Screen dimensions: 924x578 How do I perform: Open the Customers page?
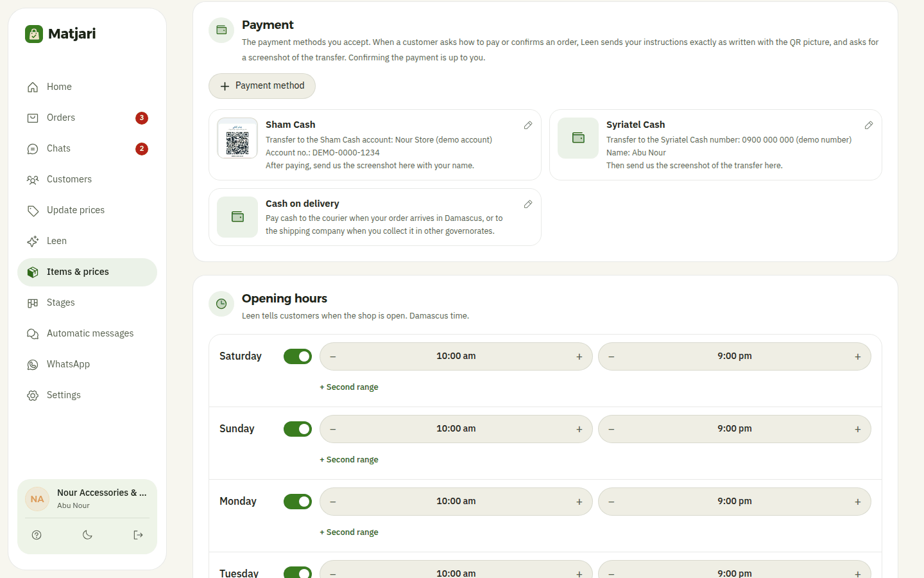(x=87, y=179)
